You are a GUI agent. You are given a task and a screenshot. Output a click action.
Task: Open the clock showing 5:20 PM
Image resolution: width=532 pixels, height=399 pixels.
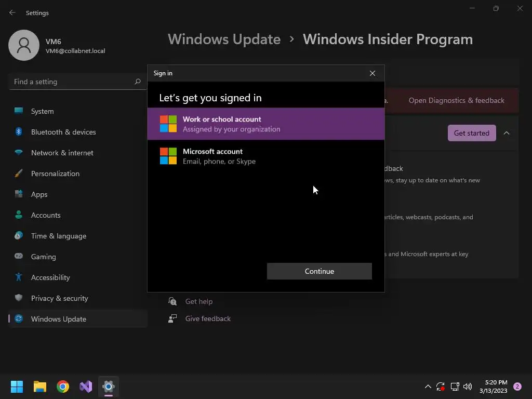494,387
